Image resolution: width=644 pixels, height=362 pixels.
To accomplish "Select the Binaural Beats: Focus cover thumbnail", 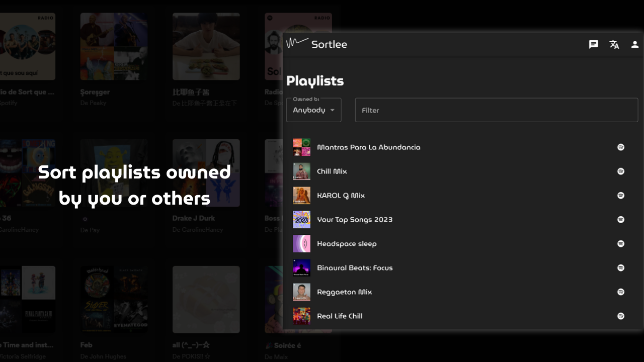I will tap(302, 268).
